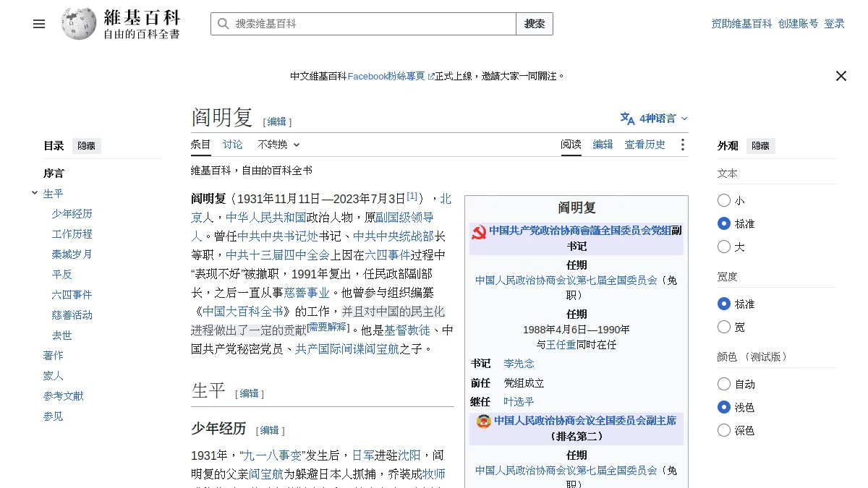The height and width of the screenshot is (488, 868).
Task: Click the 编辑 link beside 少年经历 heading
Action: click(270, 430)
